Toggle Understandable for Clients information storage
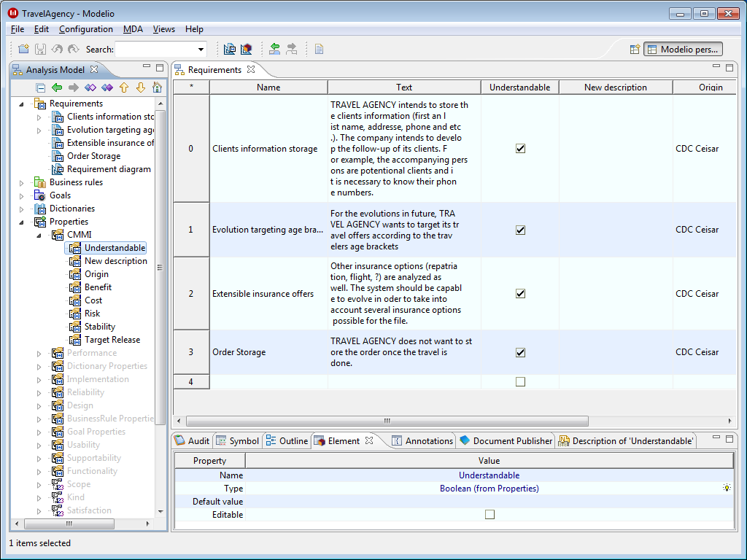The image size is (747, 560). 520,149
